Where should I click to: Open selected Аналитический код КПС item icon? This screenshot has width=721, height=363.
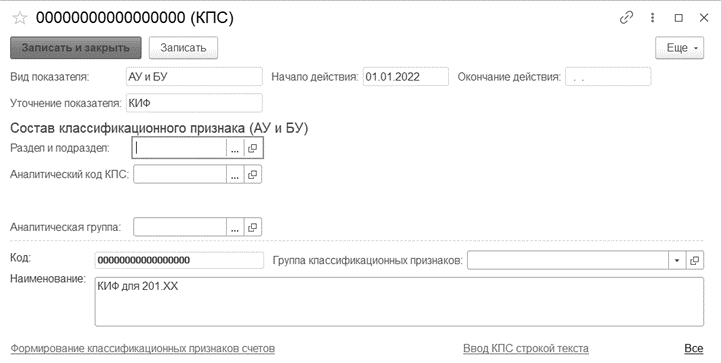tap(252, 174)
